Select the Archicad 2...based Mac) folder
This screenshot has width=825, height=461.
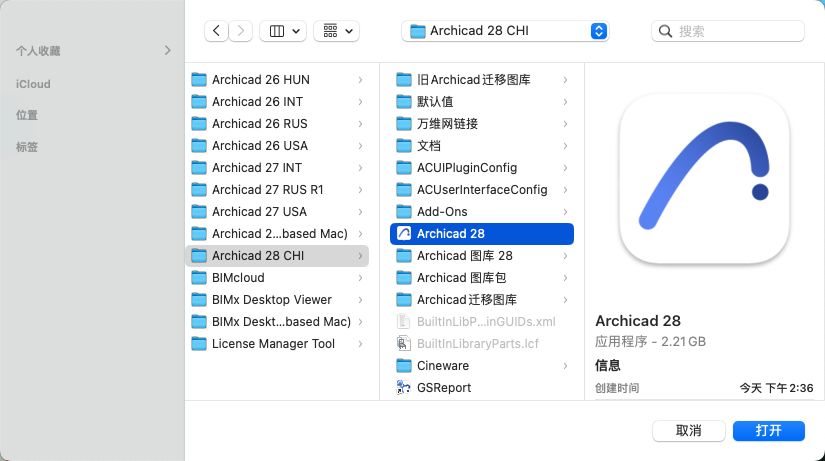click(277, 234)
